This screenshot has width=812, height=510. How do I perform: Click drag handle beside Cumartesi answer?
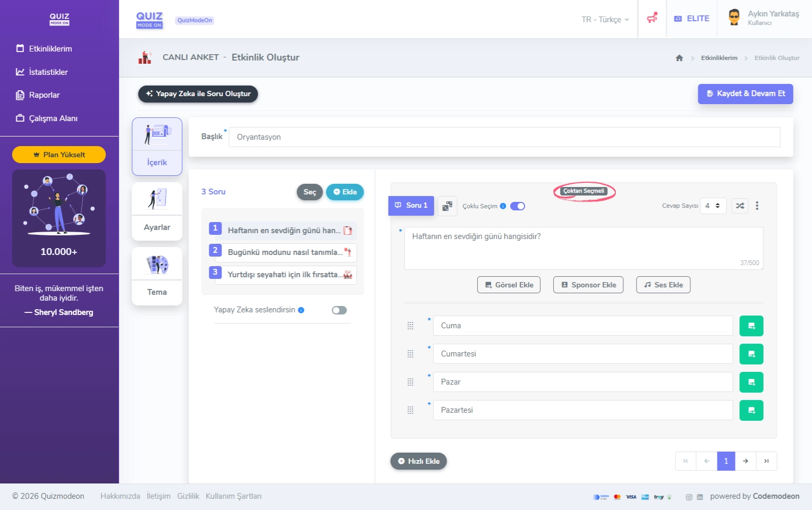pos(410,354)
